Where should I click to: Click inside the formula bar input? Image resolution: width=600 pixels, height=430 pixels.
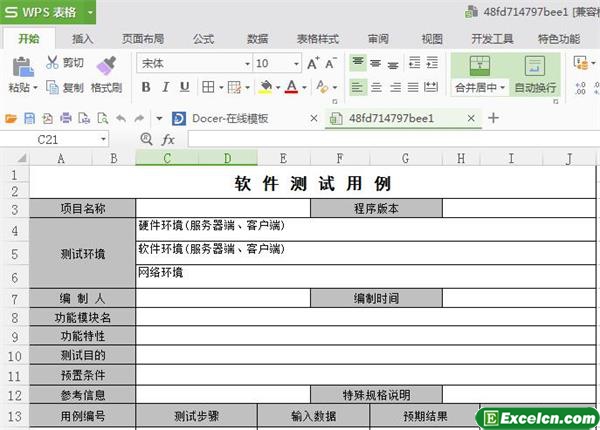(393, 140)
